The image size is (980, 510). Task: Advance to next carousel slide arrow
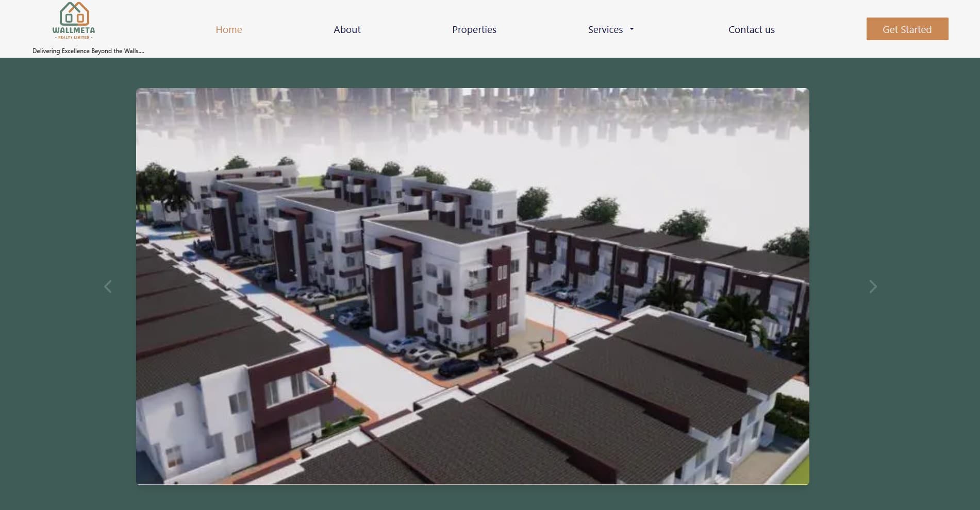click(872, 286)
